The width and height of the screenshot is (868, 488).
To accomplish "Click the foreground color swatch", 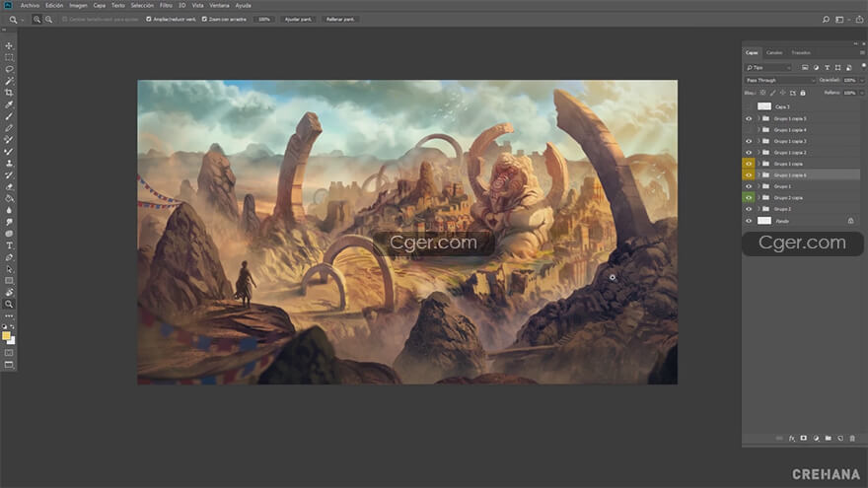I will pos(6,336).
